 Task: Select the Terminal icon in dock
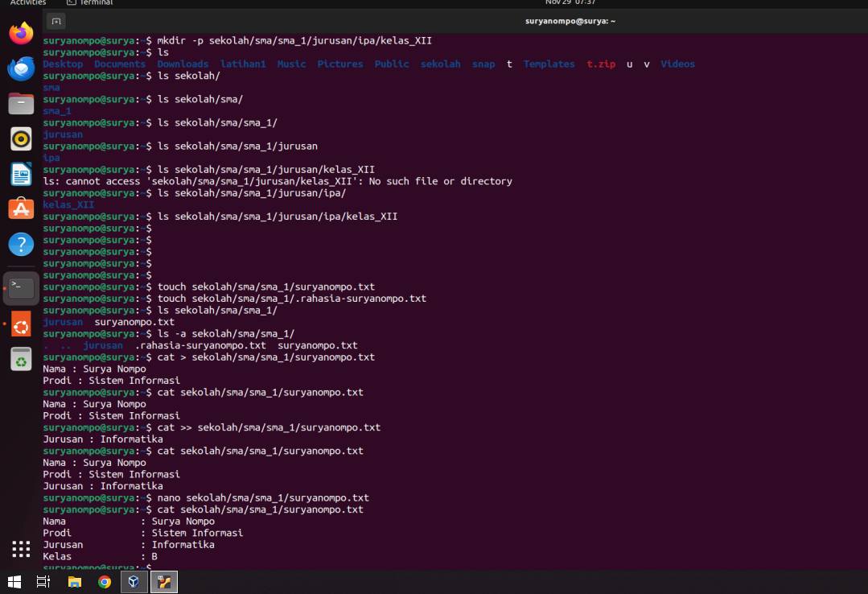21,288
